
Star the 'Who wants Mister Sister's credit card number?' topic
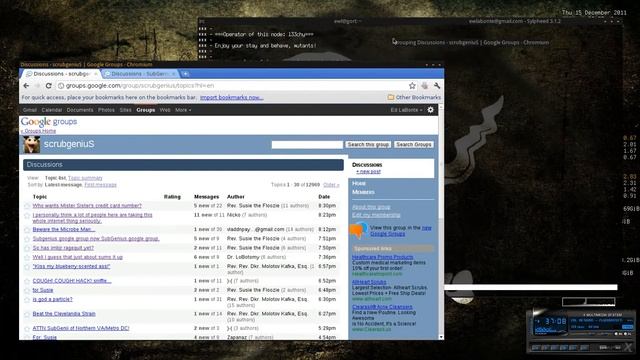tap(27, 206)
